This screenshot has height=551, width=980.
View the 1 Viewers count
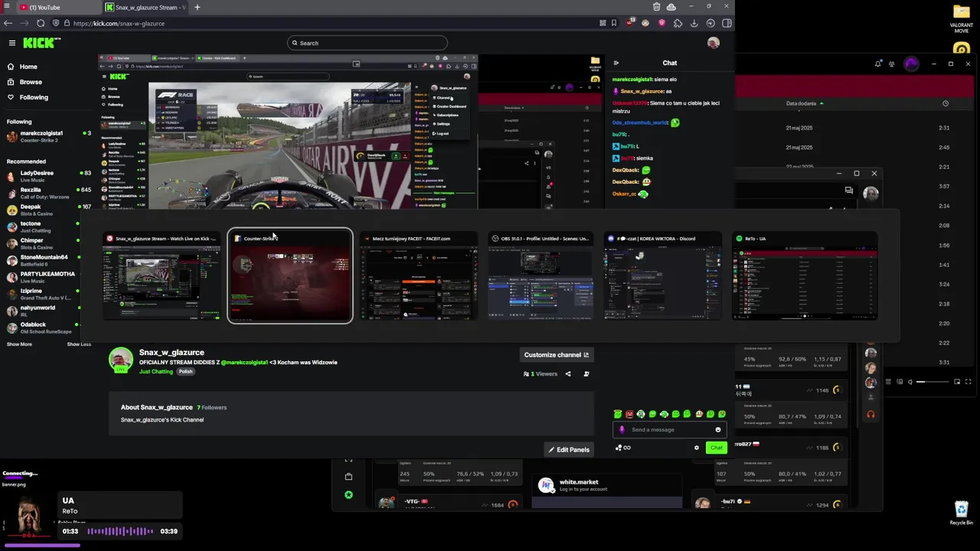(541, 374)
